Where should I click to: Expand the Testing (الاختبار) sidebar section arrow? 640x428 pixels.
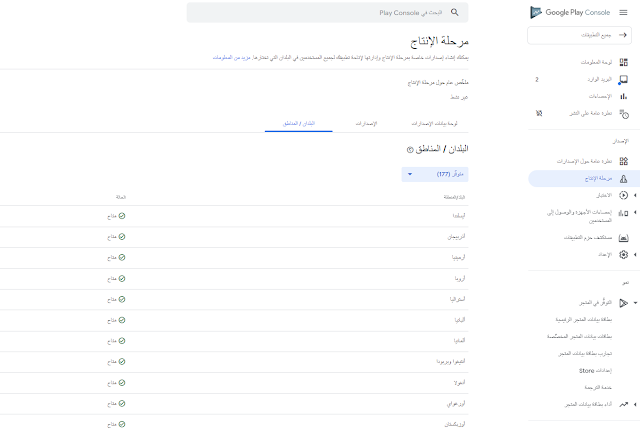[x=635, y=195]
